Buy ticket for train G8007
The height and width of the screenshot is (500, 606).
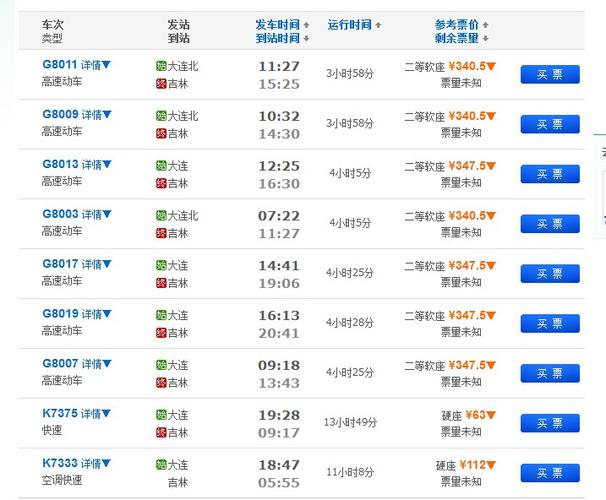coord(550,373)
